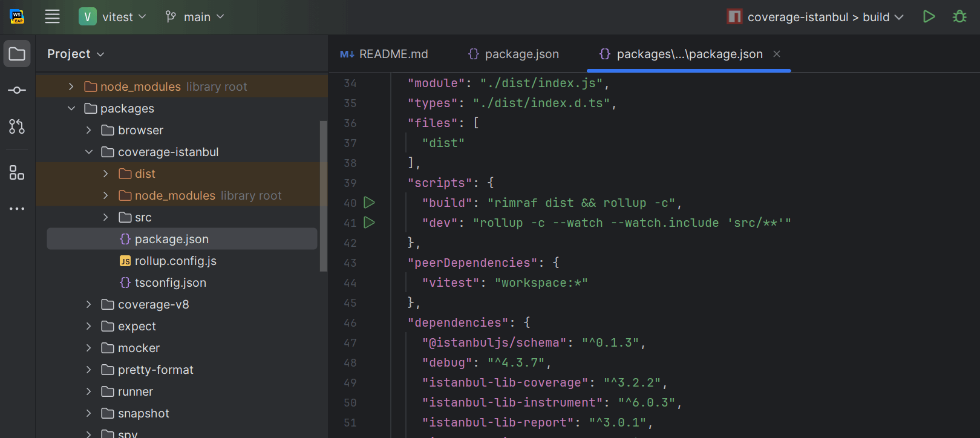Close the packages\...\package.json tab
Viewport: 980px width, 438px height.
tap(777, 54)
